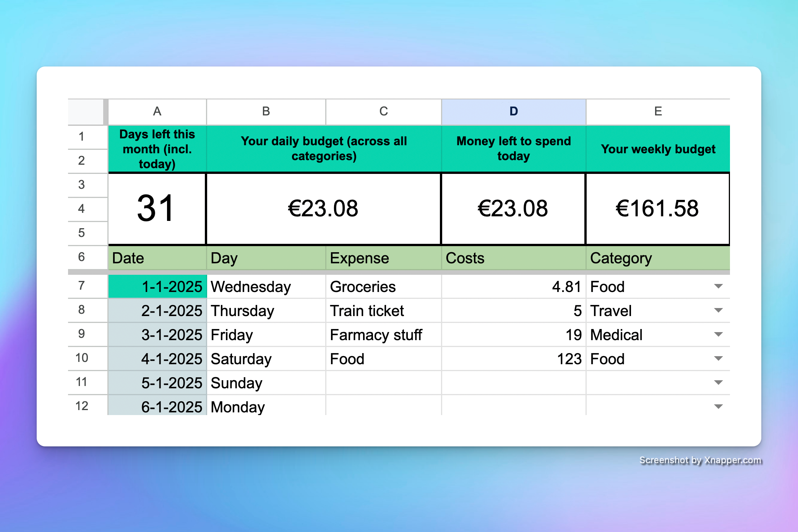The image size is (798, 532).
Task: Select row 1 header
Action: [81, 136]
